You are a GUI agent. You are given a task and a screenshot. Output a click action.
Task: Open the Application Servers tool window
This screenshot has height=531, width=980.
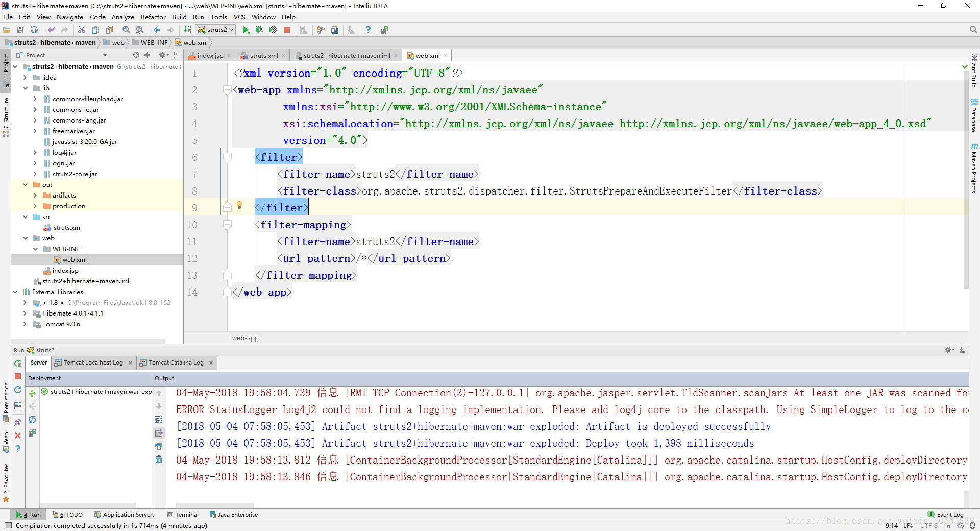pos(125,515)
